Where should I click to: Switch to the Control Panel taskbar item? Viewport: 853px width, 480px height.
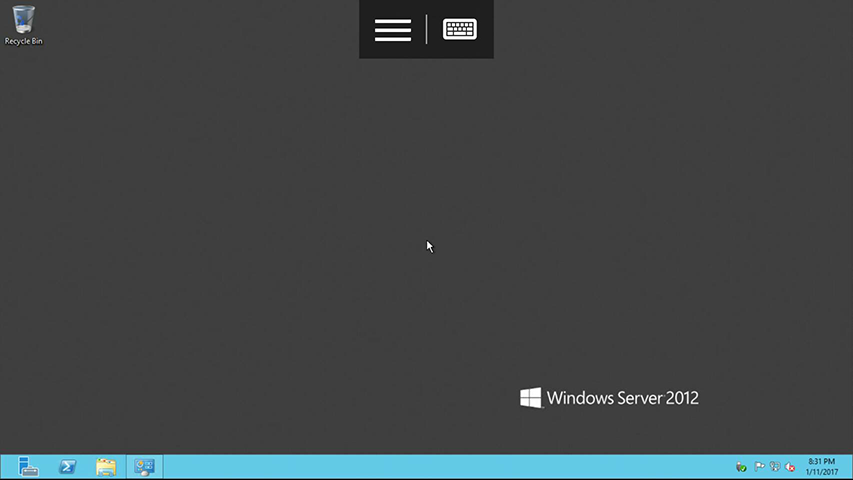click(145, 467)
